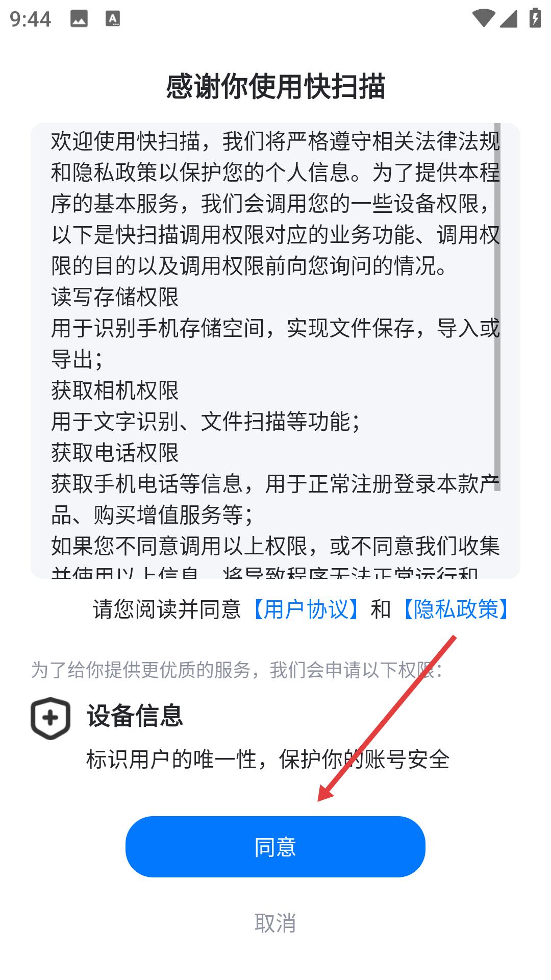The width and height of the screenshot is (551, 980).
Task: Tap the blue 同意 agree button
Action: tap(275, 847)
